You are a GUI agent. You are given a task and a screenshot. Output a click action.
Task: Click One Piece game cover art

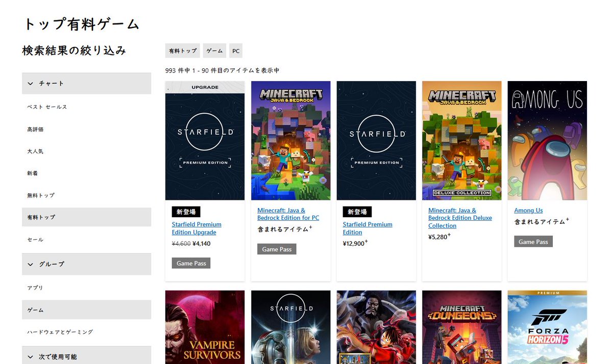point(376,327)
